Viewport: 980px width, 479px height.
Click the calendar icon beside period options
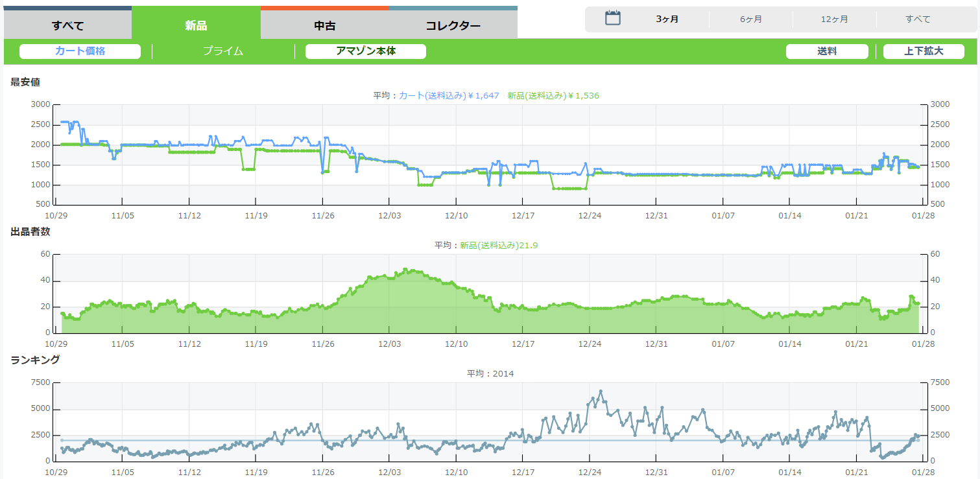(x=613, y=18)
